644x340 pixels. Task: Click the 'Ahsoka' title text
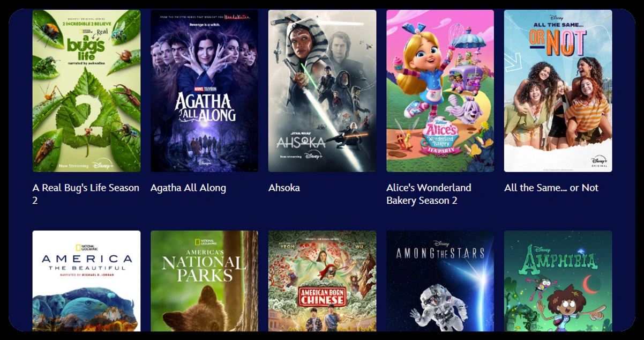[284, 188]
